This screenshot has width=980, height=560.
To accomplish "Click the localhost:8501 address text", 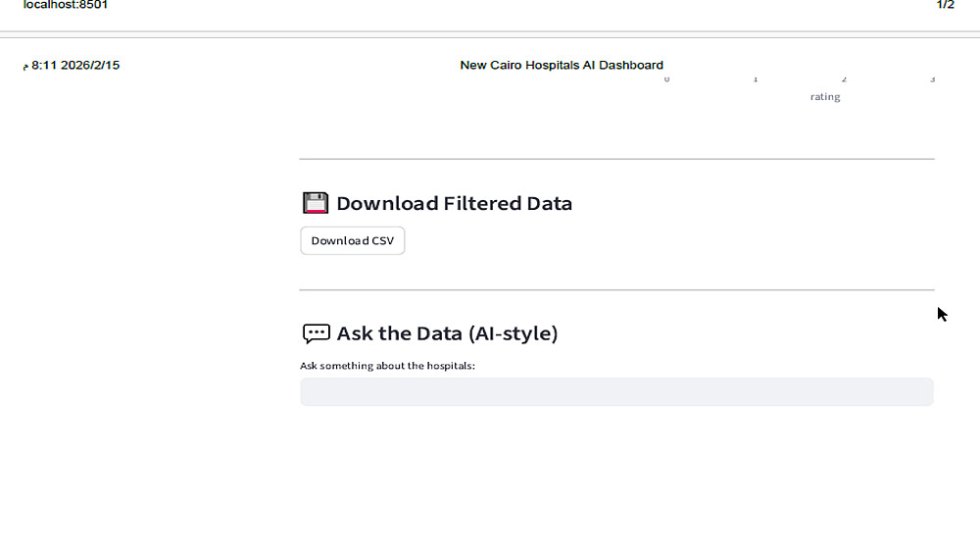I will click(66, 5).
